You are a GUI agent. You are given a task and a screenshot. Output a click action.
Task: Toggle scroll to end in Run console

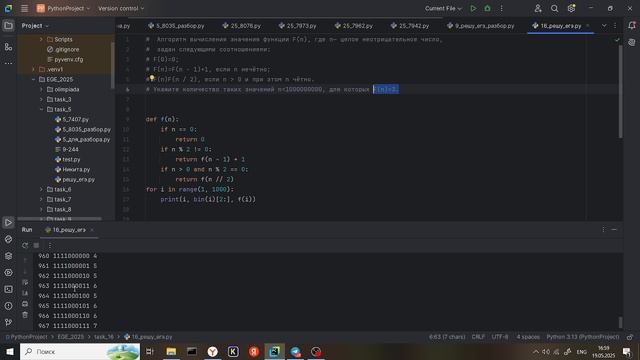[25, 293]
